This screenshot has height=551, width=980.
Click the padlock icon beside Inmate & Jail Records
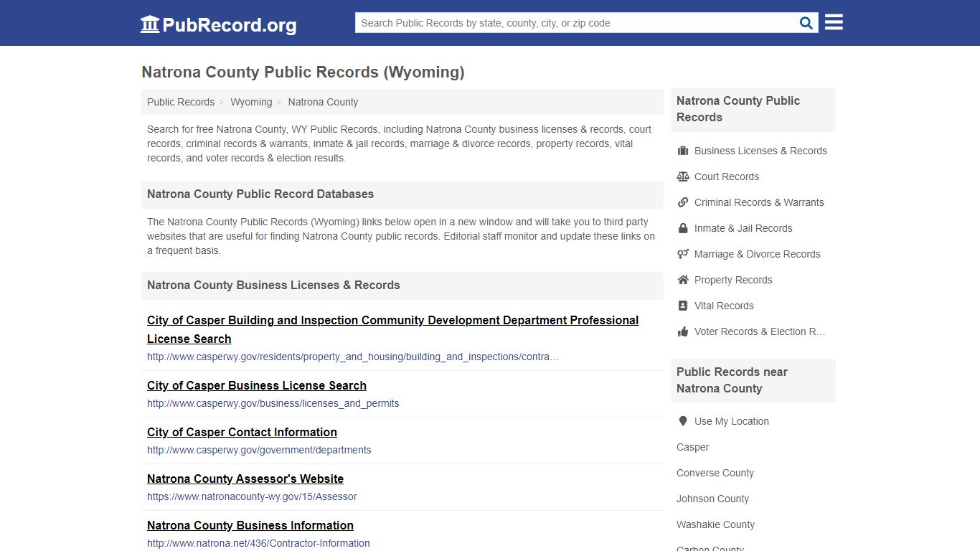[683, 228]
